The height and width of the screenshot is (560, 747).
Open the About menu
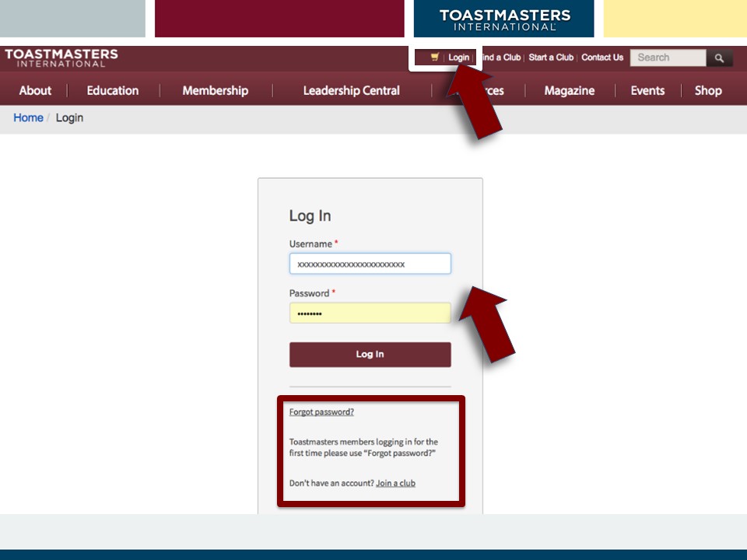[35, 91]
